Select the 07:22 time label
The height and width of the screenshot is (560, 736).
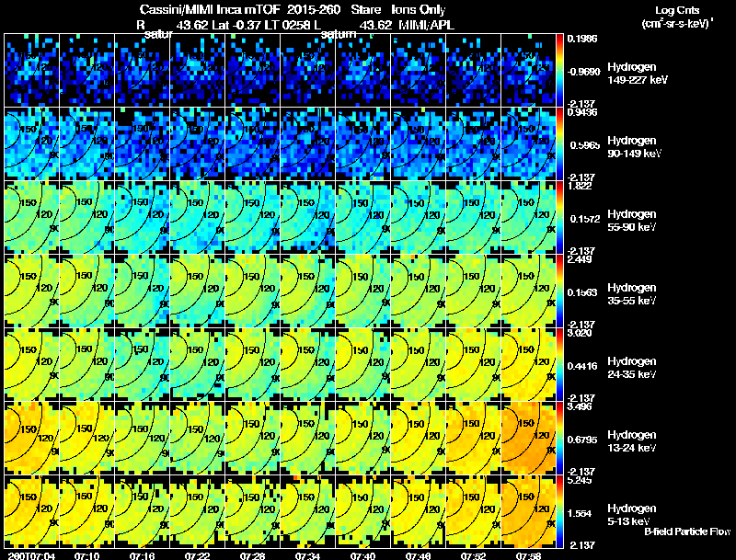click(x=197, y=555)
